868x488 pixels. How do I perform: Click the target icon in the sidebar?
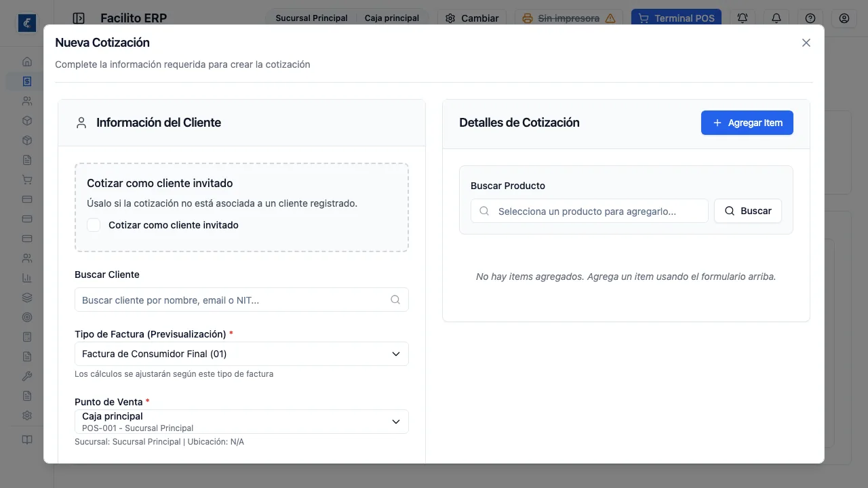tap(27, 317)
